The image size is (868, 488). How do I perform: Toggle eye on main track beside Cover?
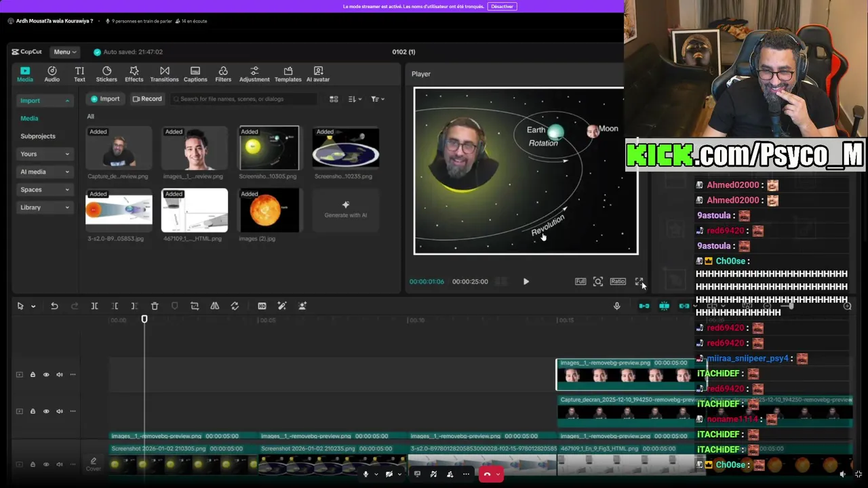pyautogui.click(x=46, y=464)
